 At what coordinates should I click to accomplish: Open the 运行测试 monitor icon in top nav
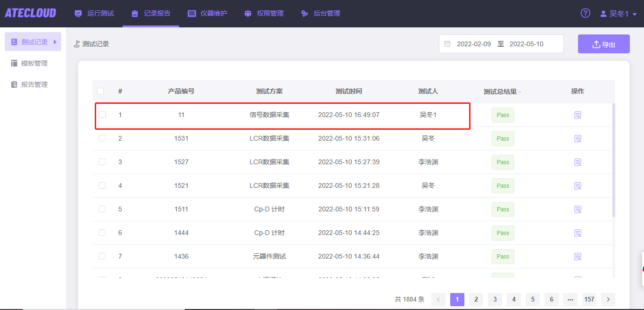point(78,13)
